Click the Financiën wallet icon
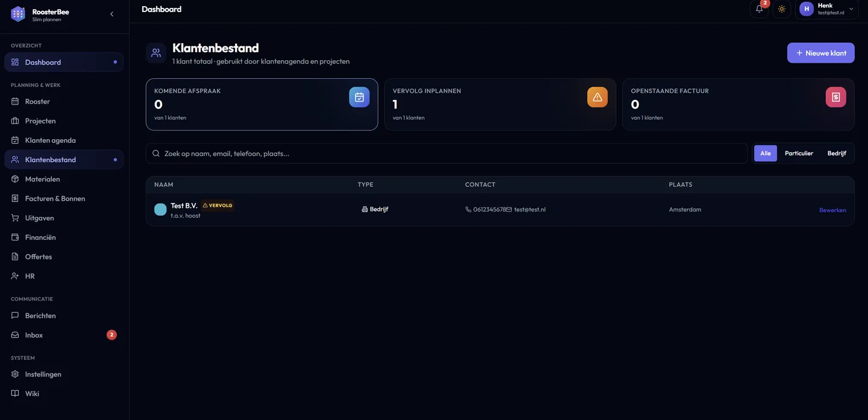The image size is (868, 420). point(15,237)
